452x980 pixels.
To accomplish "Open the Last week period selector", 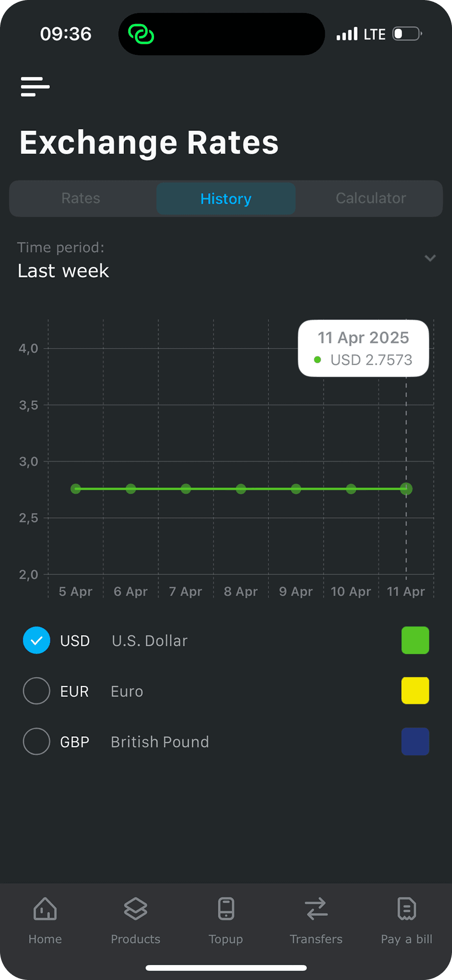I will (226, 260).
